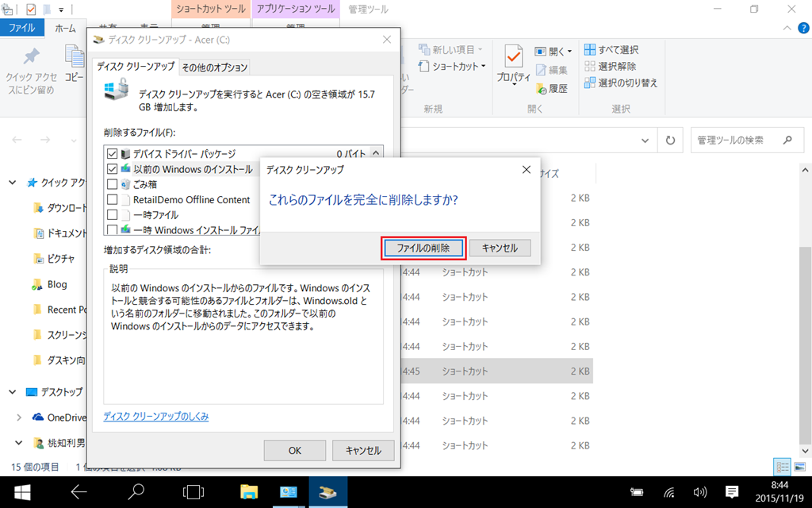
Task: Switch to details view icon
Action: [x=782, y=467]
